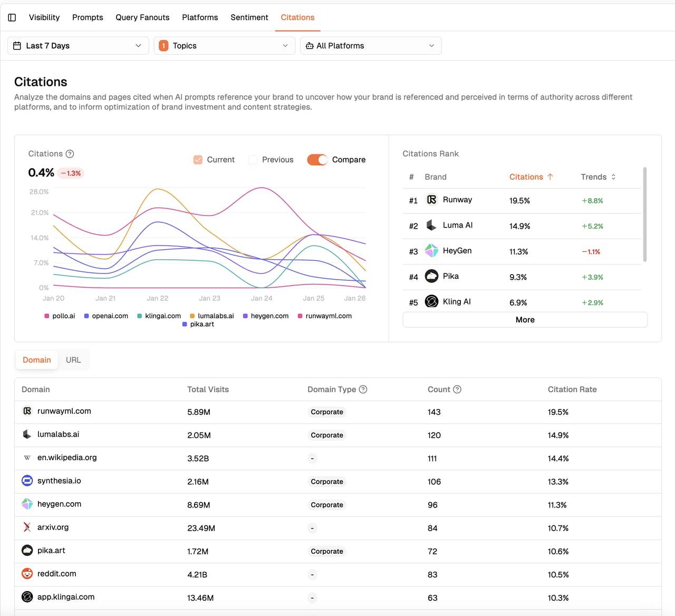Click the Citation Rate column header
The image size is (675, 616).
tap(572, 389)
